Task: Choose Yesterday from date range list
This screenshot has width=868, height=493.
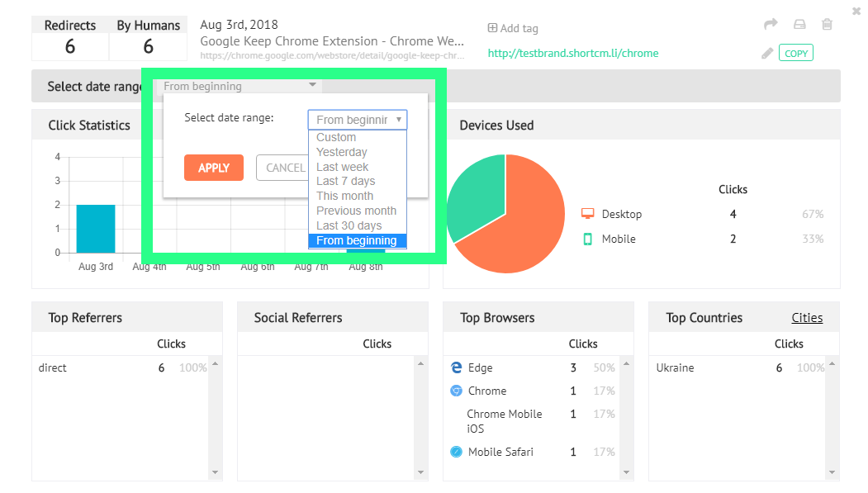Action: point(358,152)
